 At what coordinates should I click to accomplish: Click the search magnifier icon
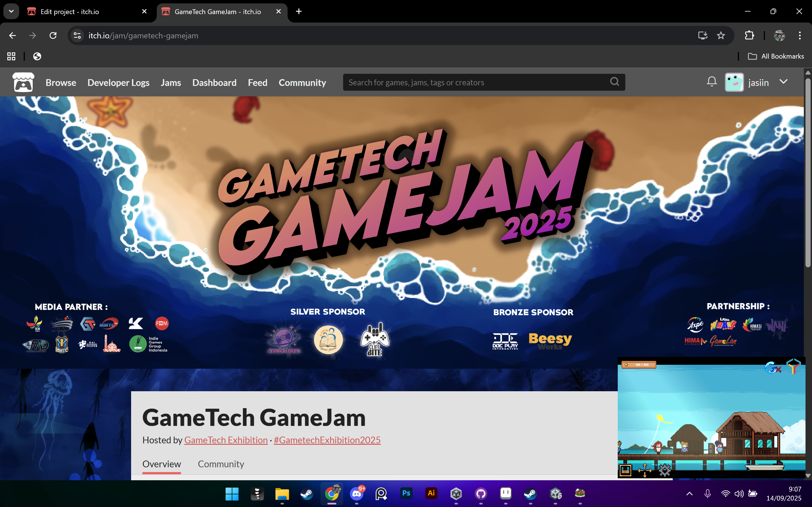coord(614,82)
